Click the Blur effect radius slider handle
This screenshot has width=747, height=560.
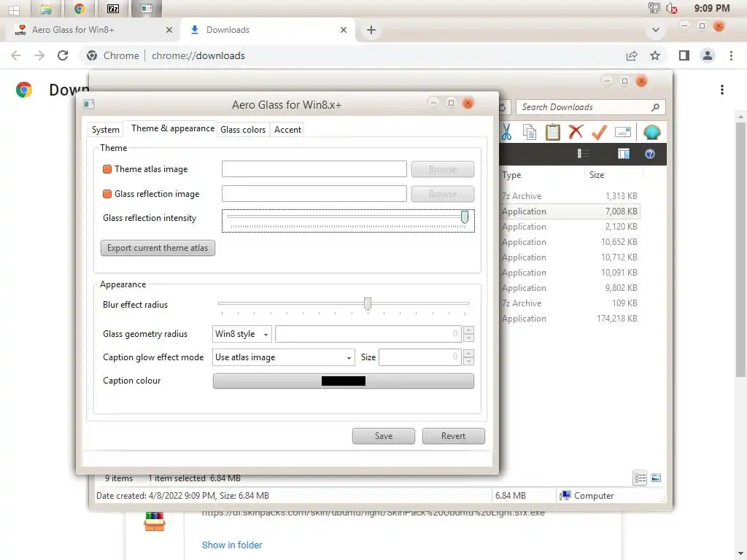(368, 304)
